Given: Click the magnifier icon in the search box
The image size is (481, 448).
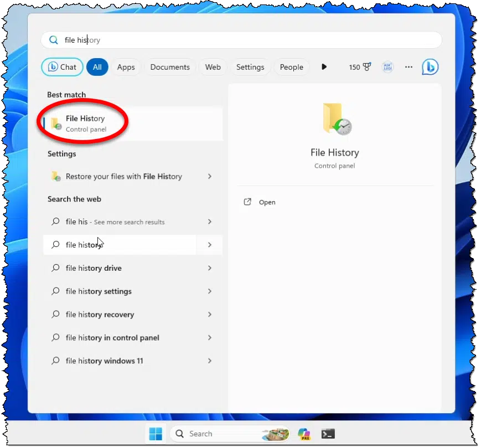Looking at the screenshot, I should [54, 40].
